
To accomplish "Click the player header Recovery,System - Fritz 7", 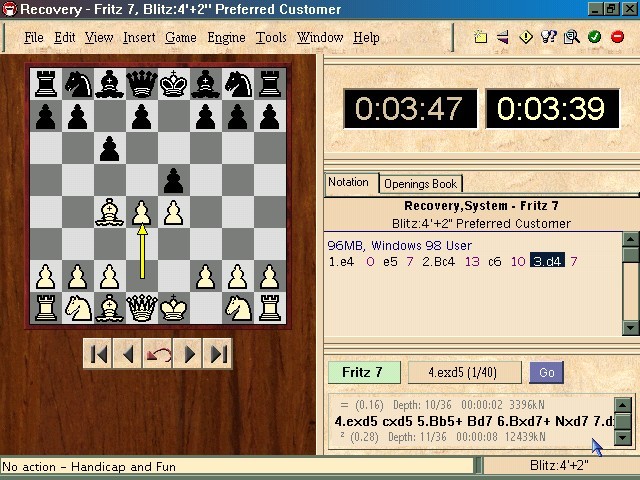I will point(481,206).
